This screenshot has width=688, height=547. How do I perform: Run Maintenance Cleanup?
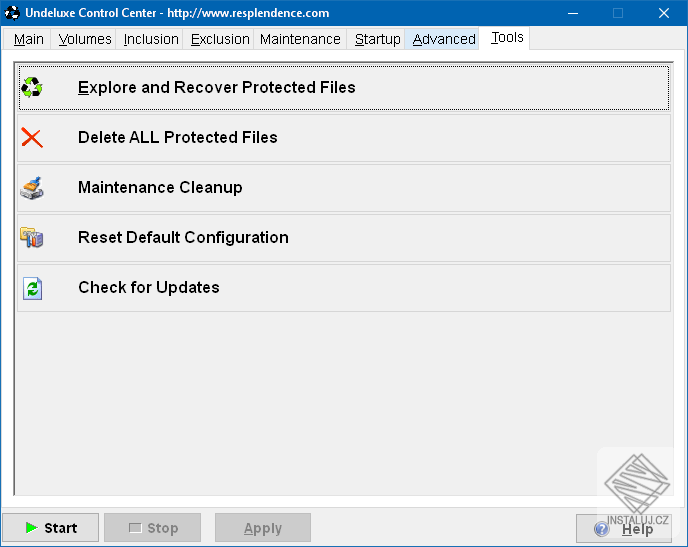[x=344, y=188]
